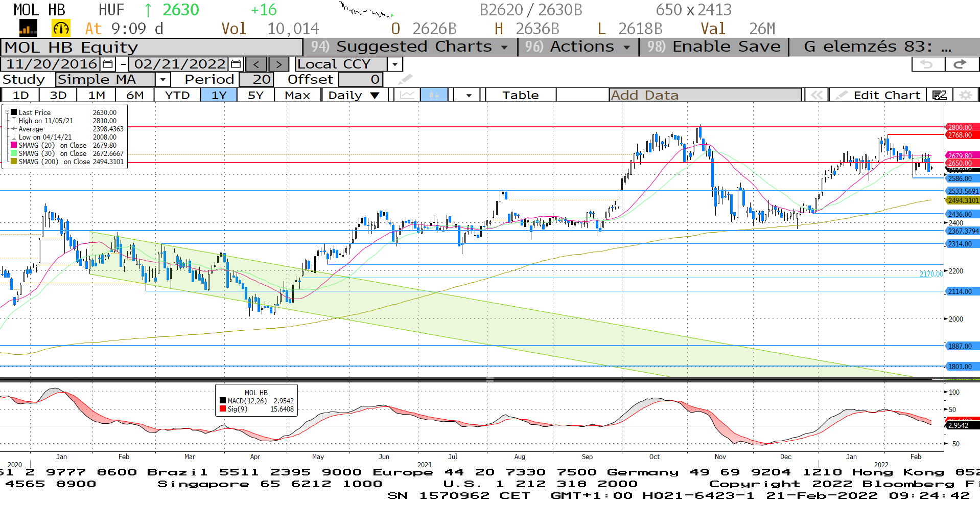The height and width of the screenshot is (524, 980).
Task: Click the 1801.00 blue price level label
Action: (x=962, y=367)
